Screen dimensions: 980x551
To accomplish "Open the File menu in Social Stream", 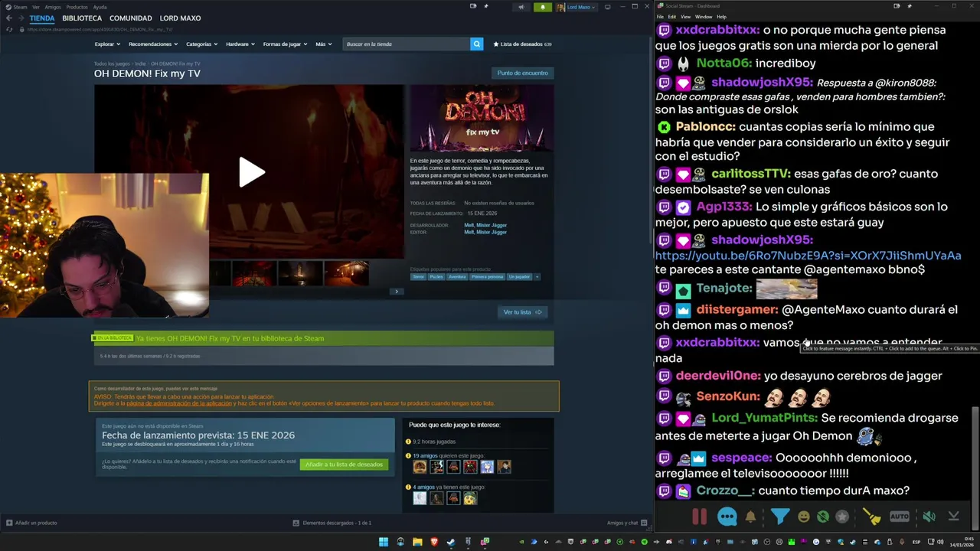I will 660,17.
